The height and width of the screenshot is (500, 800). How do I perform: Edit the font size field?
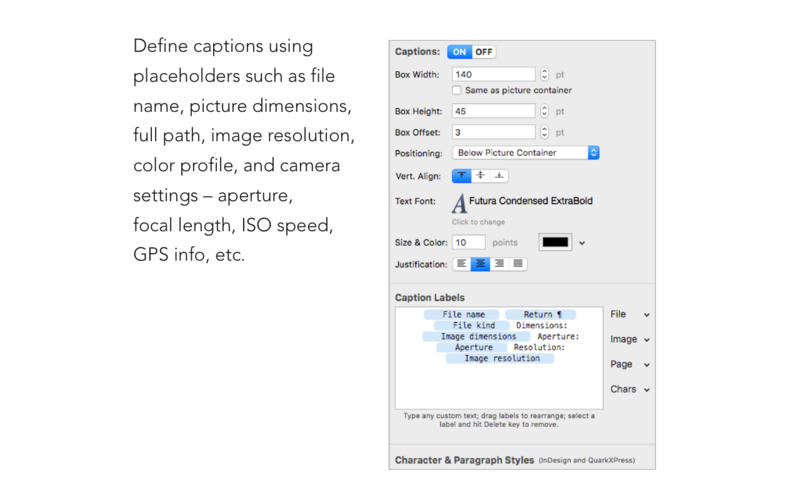[468, 242]
